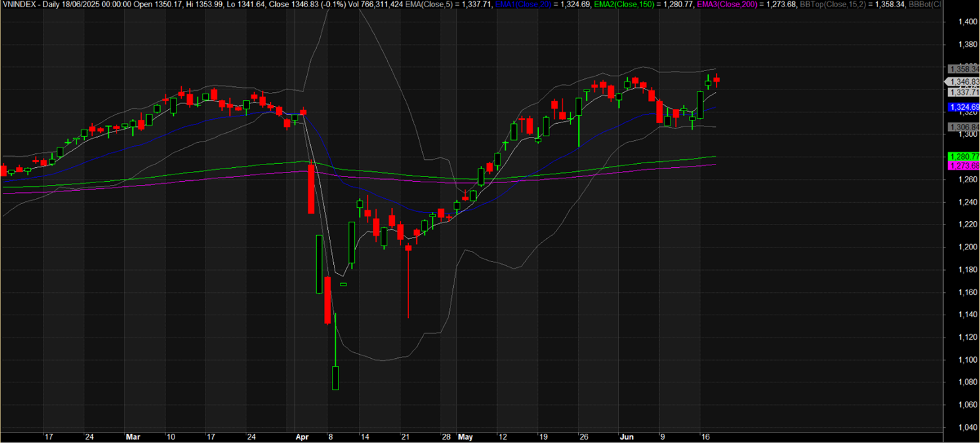Click the 1,040 price axis label
Image resolution: width=980 pixels, height=443 pixels.
click(x=967, y=427)
